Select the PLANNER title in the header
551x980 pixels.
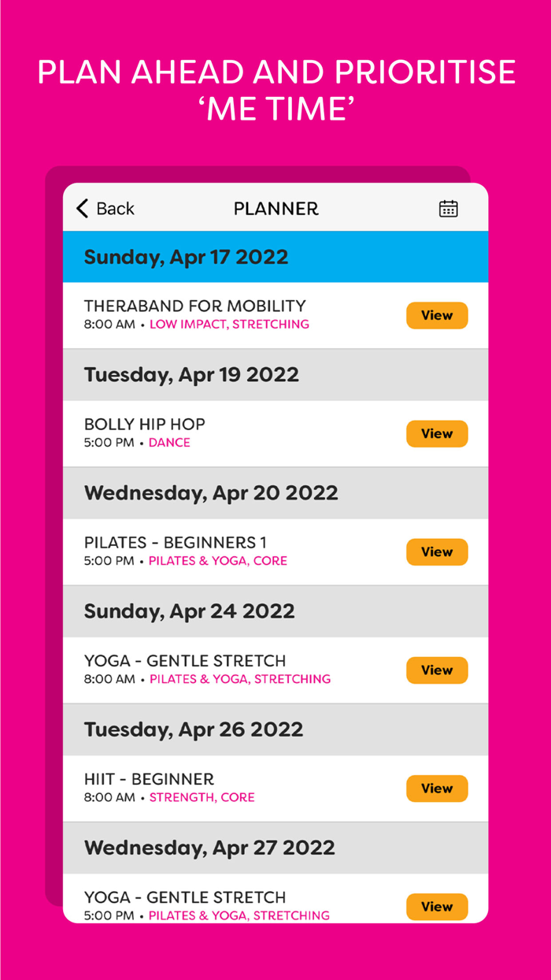275,208
